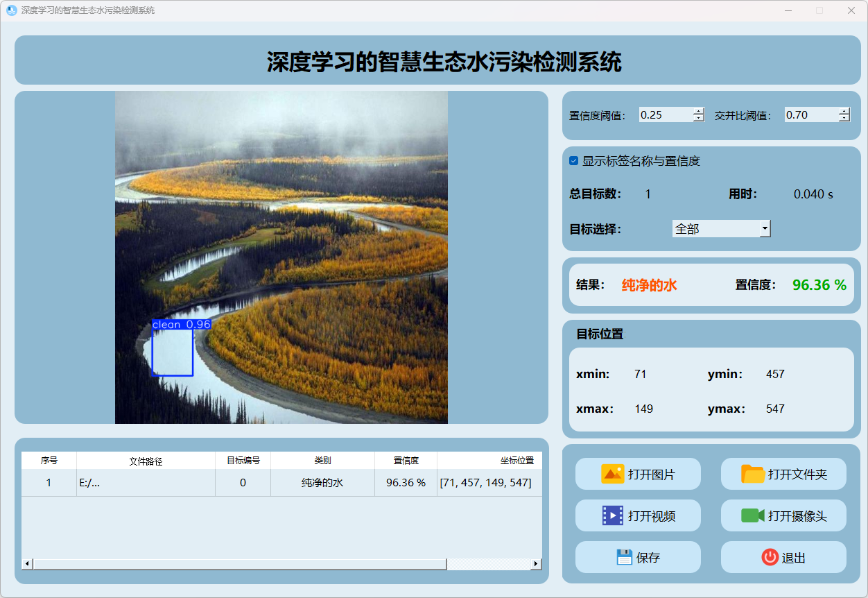Image resolution: width=868 pixels, height=598 pixels.
Task: Increase 交并比阈值 with the up arrow
Action: (x=844, y=112)
